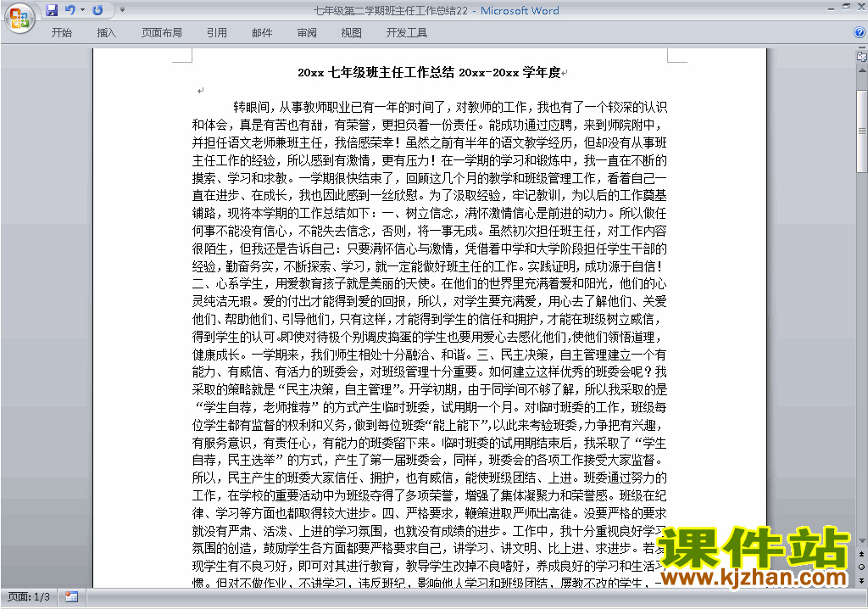Select the 页面布局 tab
The width and height of the screenshot is (868, 609).
pyautogui.click(x=162, y=33)
